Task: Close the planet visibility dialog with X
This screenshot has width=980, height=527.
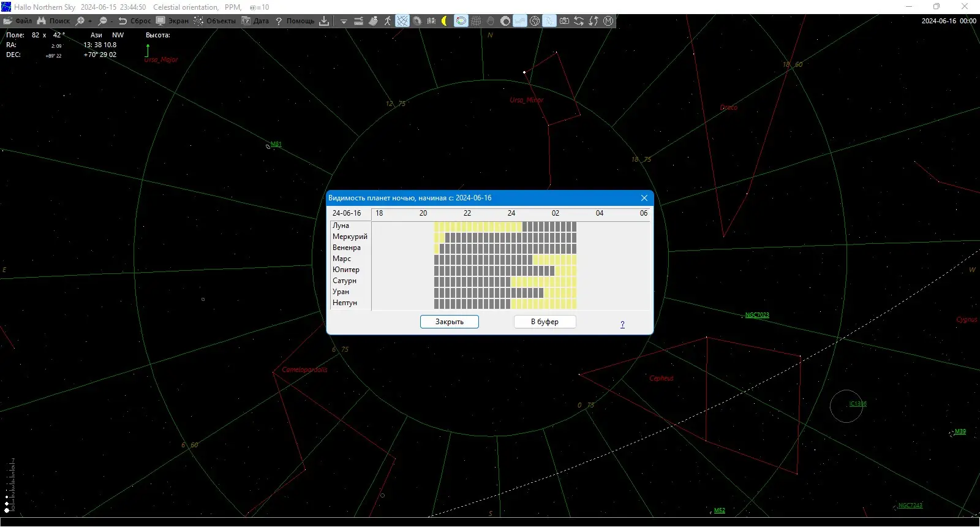Action: pyautogui.click(x=644, y=198)
